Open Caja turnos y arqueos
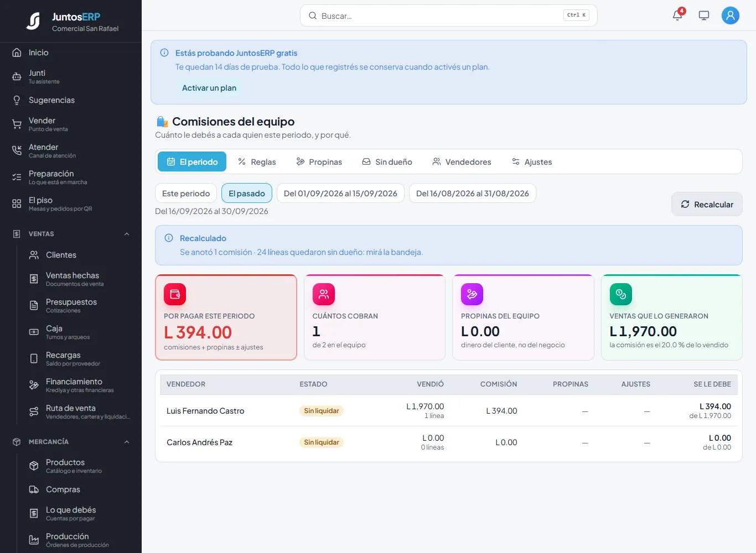This screenshot has width=756, height=553. coord(79,332)
